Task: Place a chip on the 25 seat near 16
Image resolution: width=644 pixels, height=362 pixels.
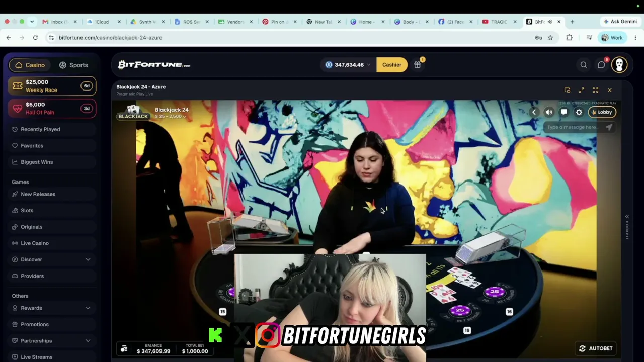Action: pos(495,292)
